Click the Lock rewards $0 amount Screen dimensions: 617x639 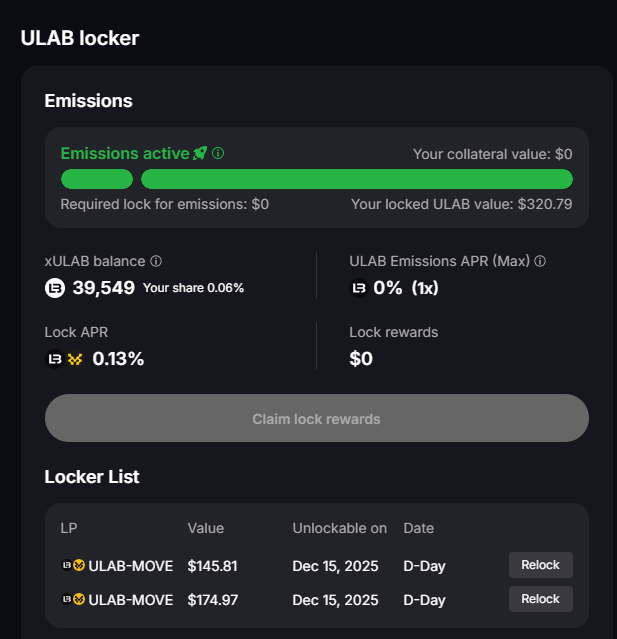[361, 358]
